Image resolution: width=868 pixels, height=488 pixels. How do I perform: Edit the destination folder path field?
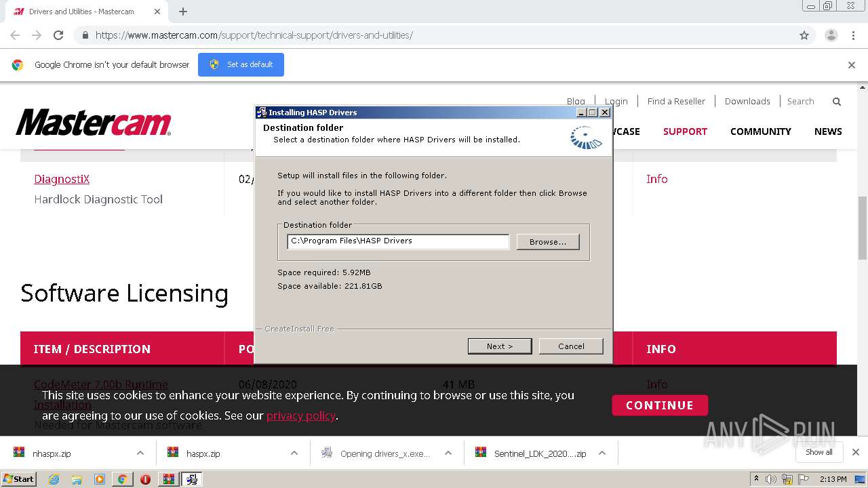(398, 241)
